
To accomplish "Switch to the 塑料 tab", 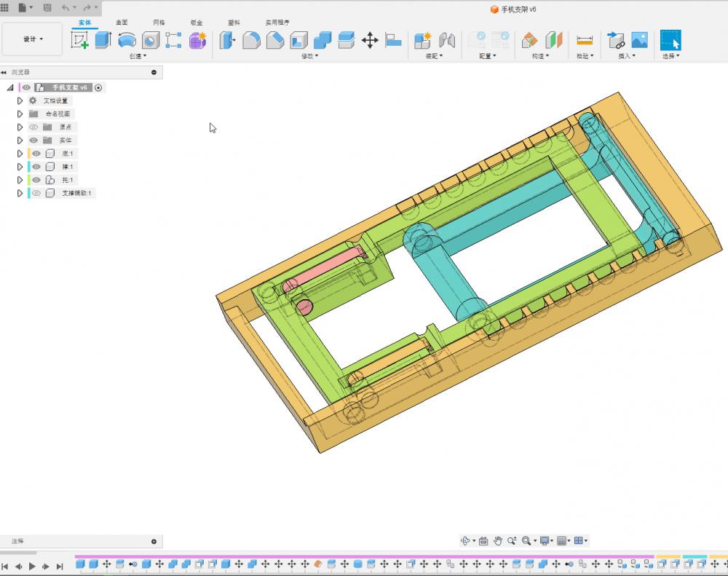I will click(234, 23).
